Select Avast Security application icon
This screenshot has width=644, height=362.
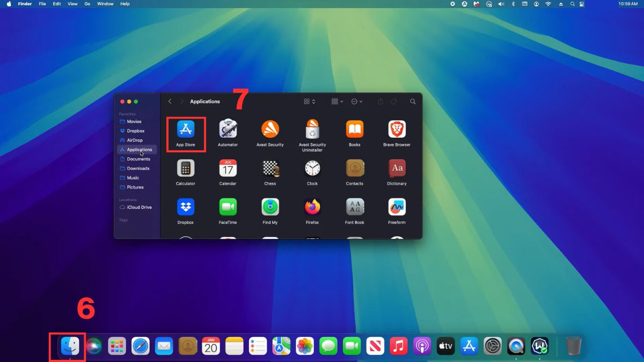[x=270, y=129]
